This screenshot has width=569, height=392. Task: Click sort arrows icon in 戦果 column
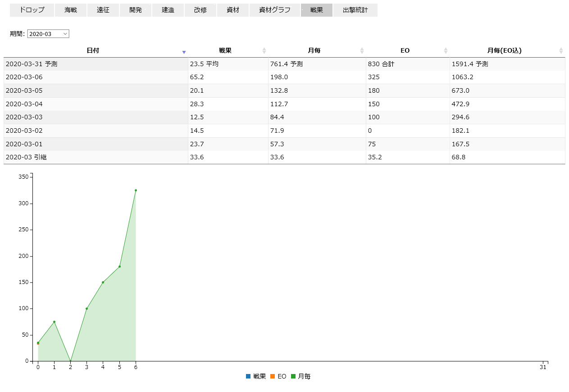pyautogui.click(x=264, y=51)
